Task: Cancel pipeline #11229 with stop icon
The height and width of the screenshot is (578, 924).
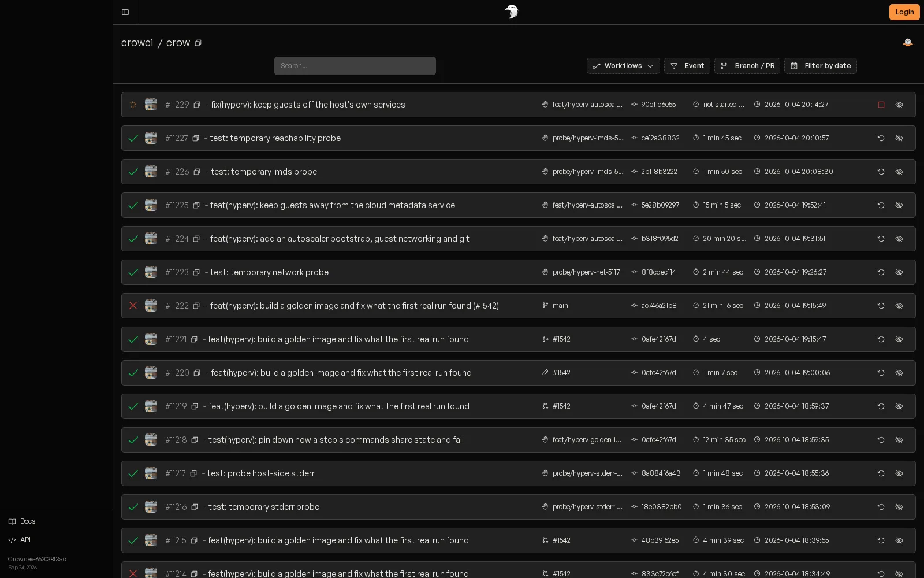Action: click(881, 105)
